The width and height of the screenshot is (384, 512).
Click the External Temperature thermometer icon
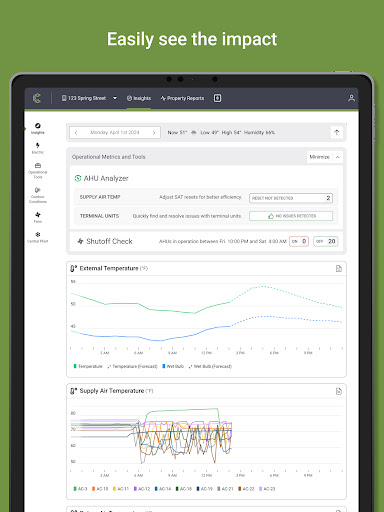[x=74, y=268]
